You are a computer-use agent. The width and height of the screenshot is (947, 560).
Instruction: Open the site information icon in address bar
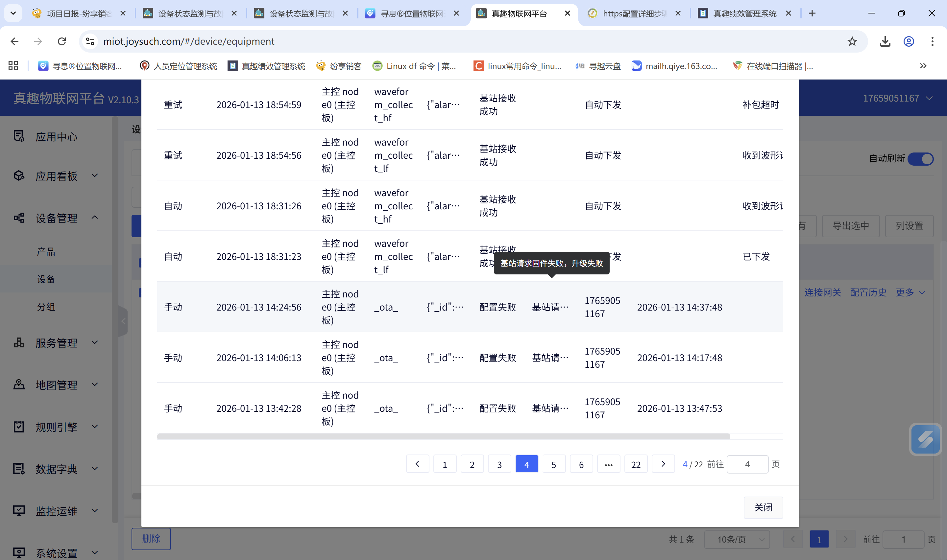[90, 41]
